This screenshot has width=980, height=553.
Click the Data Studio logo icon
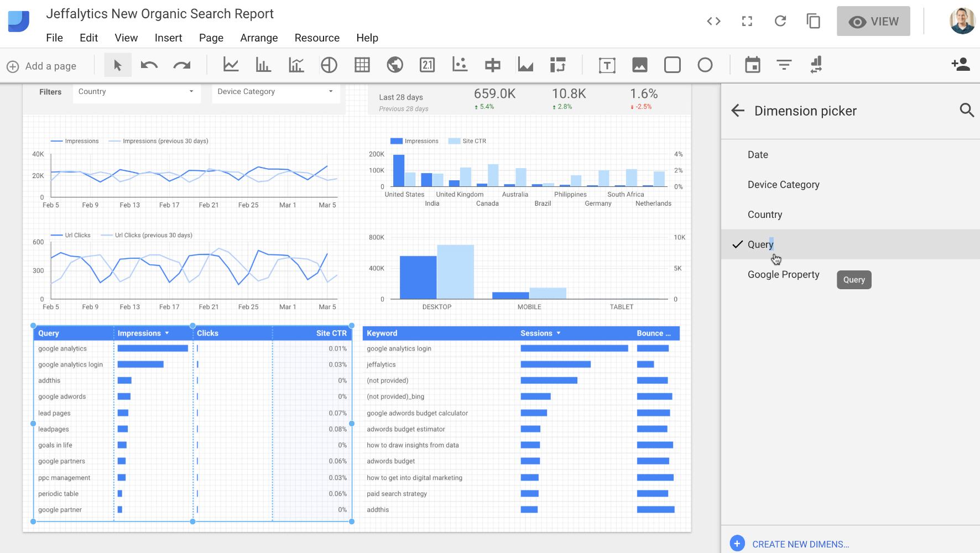19,22
